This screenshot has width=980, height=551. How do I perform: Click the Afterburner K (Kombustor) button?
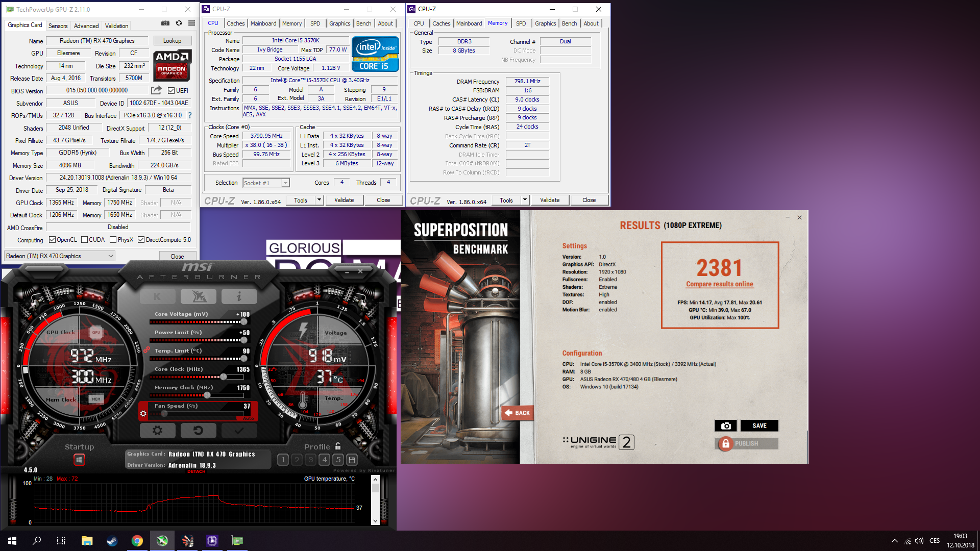coord(157,296)
